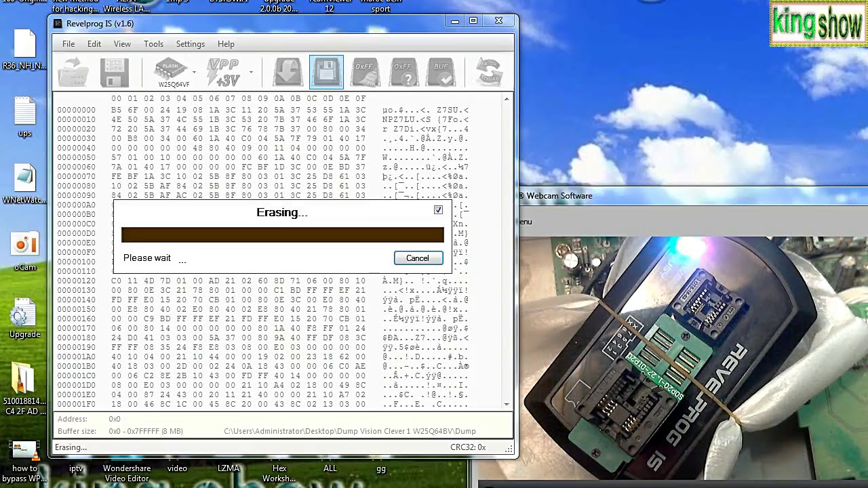
Task: Open the Settings menu
Action: (191, 44)
